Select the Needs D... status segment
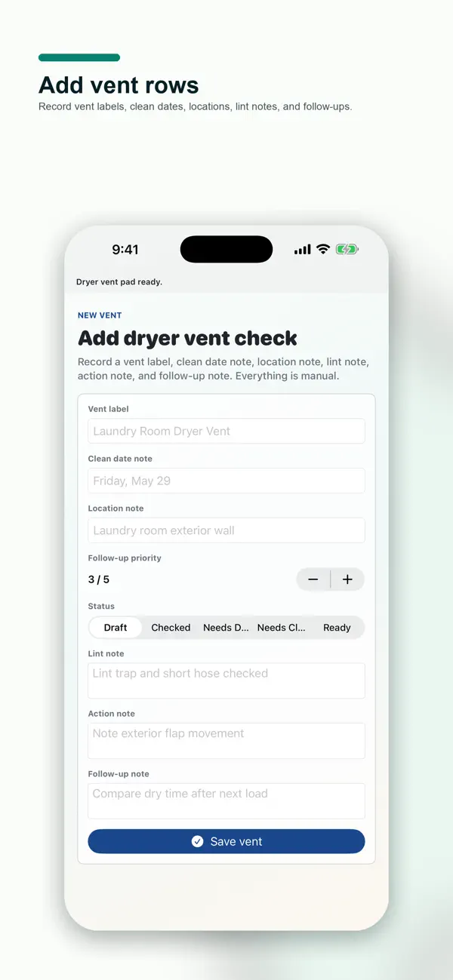The height and width of the screenshot is (980, 453). 226,628
